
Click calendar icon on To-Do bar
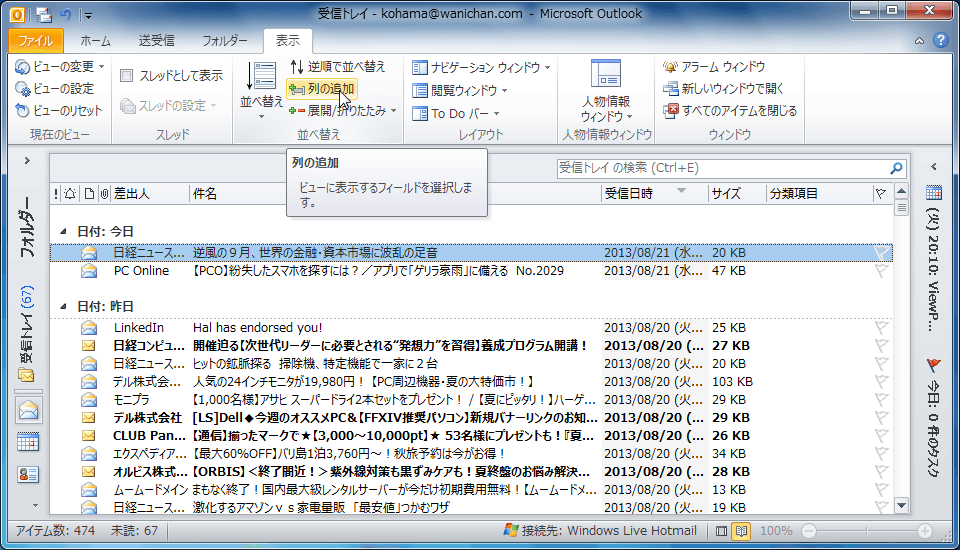[x=934, y=193]
